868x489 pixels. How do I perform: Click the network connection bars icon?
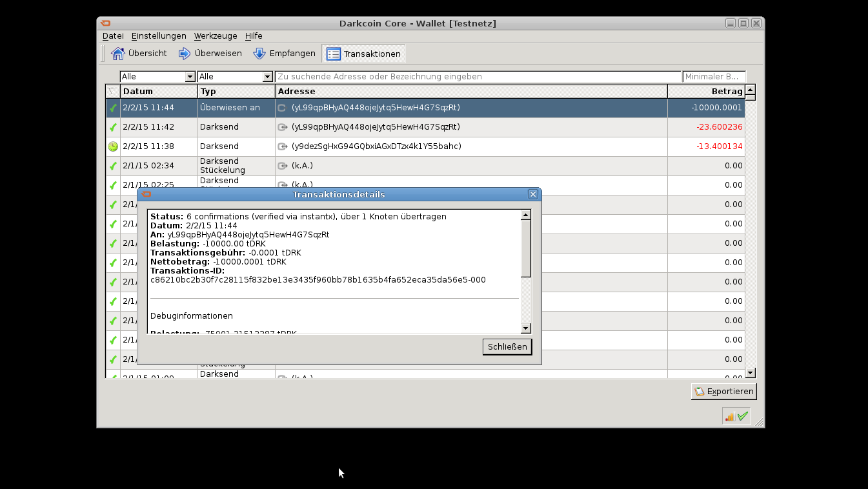tap(730, 417)
